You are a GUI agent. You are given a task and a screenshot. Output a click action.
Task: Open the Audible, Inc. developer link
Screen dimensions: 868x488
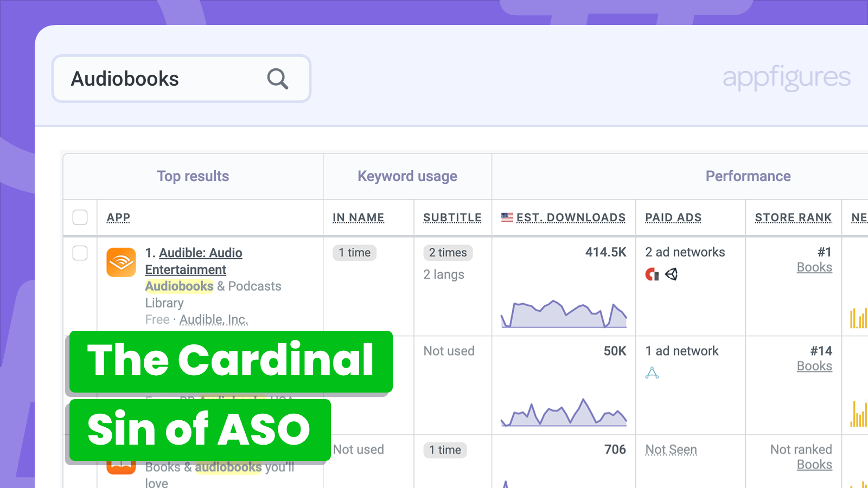[214, 320]
